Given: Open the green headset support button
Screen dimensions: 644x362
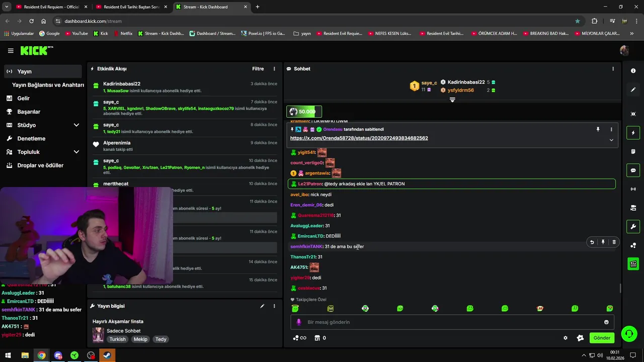Looking at the screenshot, I should coord(629,334).
